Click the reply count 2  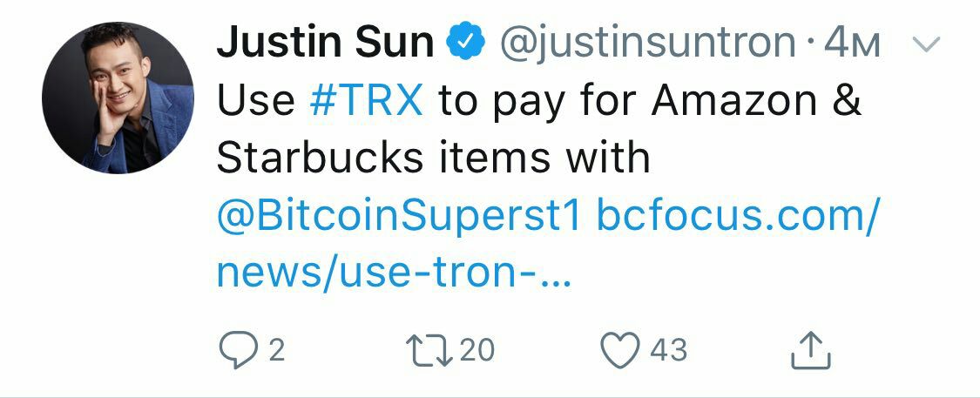pyautogui.click(x=277, y=350)
